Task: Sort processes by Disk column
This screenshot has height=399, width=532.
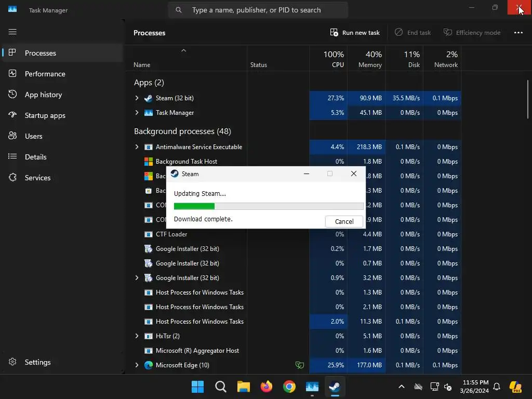Action: [x=404, y=59]
